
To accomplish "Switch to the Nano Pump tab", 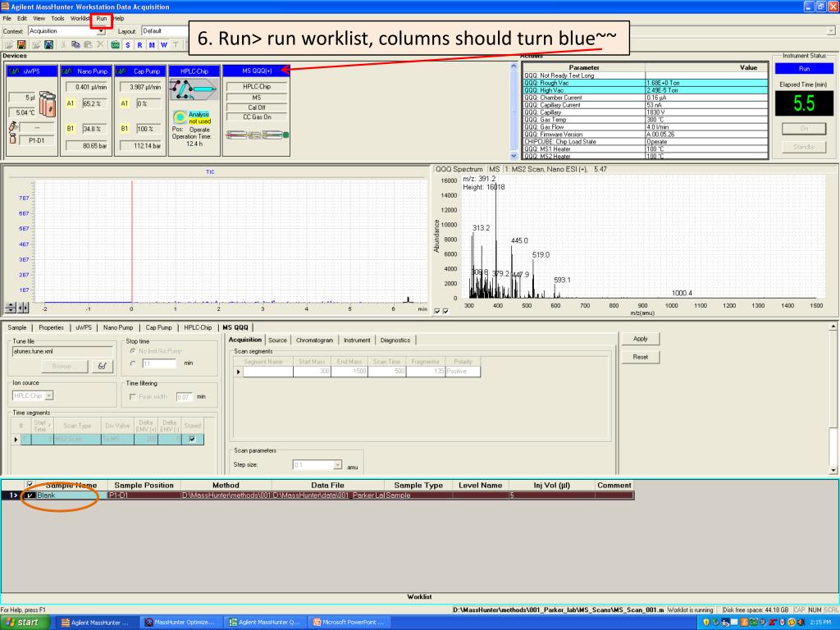I will click(118, 327).
